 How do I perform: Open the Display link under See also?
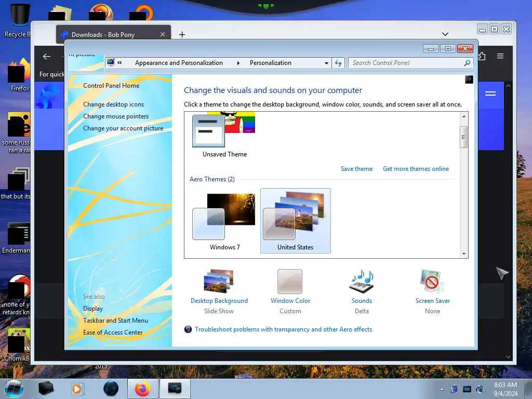(92, 309)
